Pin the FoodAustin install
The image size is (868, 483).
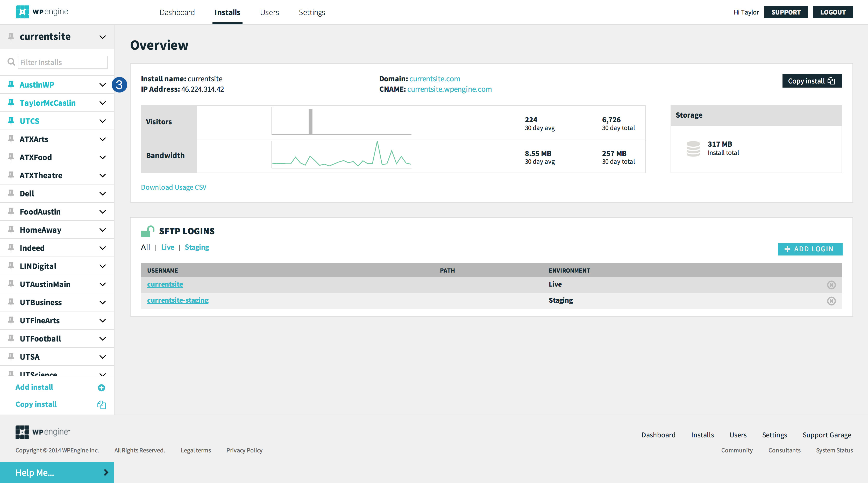click(x=11, y=212)
